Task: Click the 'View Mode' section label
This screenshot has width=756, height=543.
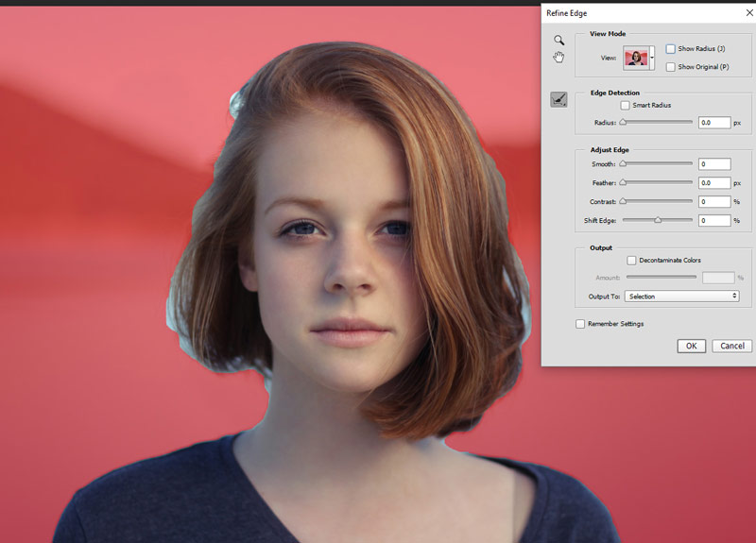Action: (x=608, y=34)
